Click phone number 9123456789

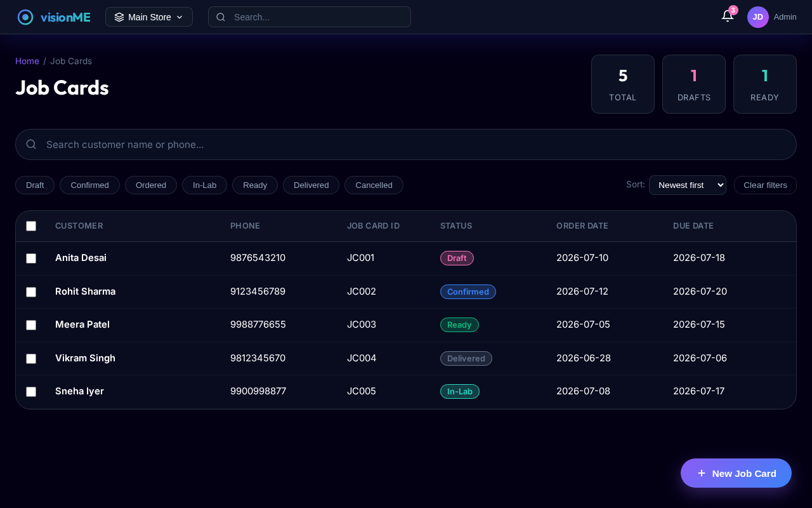[x=258, y=291]
